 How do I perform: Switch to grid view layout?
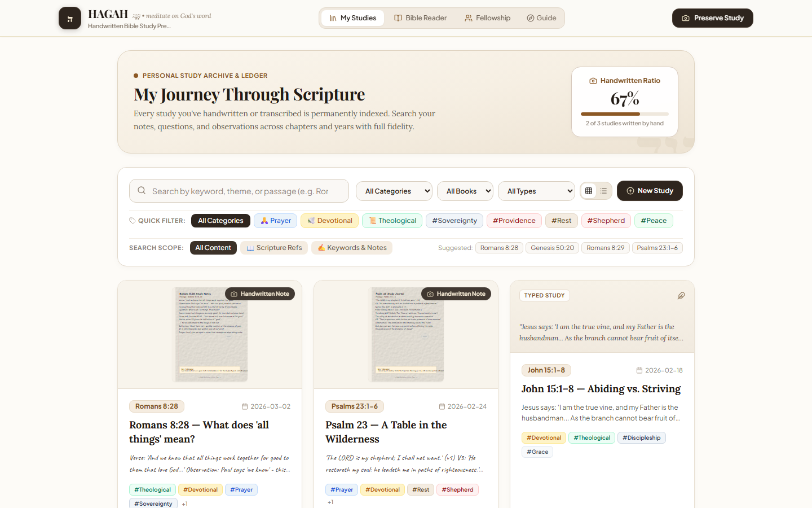[589, 191]
